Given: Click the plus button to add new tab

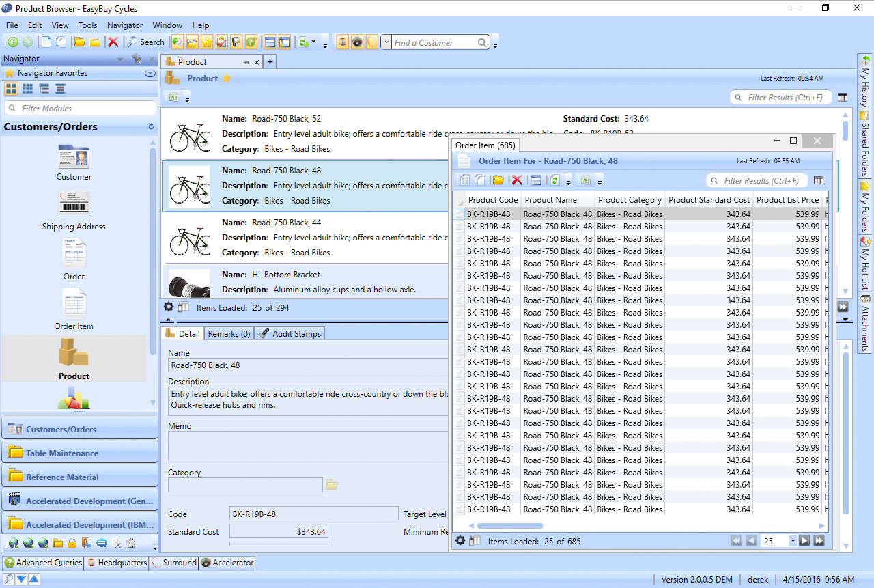Looking at the screenshot, I should click(x=270, y=62).
